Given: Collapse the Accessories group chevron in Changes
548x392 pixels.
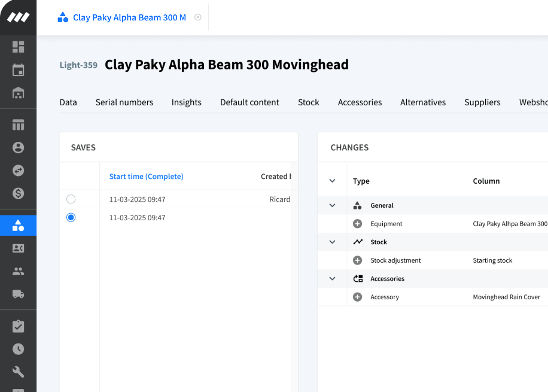Looking at the screenshot, I should pyautogui.click(x=333, y=279).
